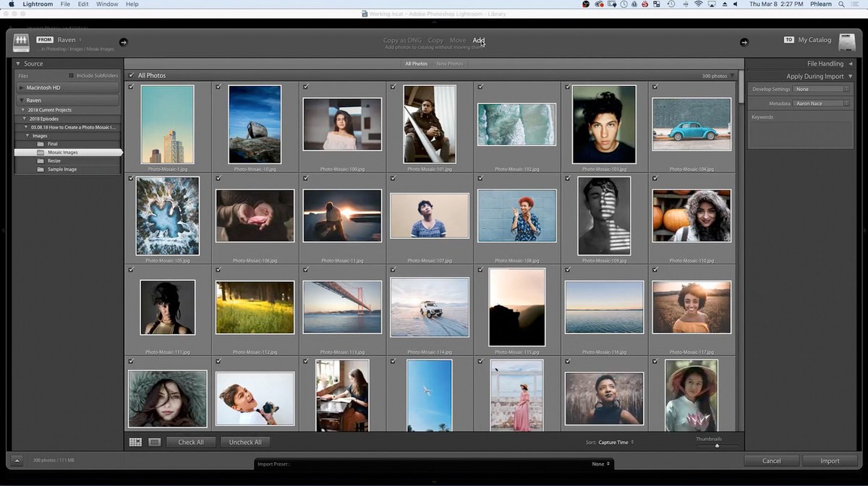This screenshot has height=486, width=868.
Task: Click the source drive icon beside FROM
Action: [21, 42]
